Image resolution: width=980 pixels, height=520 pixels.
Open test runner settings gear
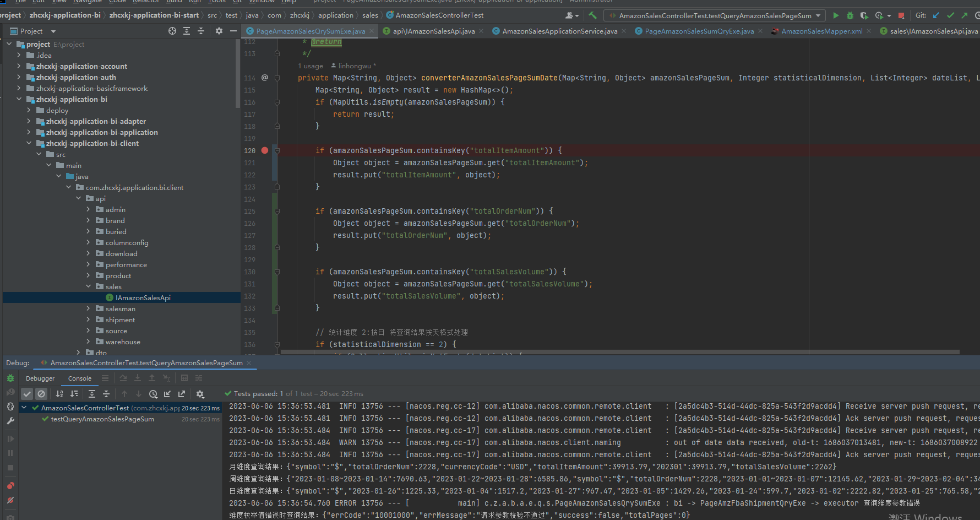click(200, 394)
